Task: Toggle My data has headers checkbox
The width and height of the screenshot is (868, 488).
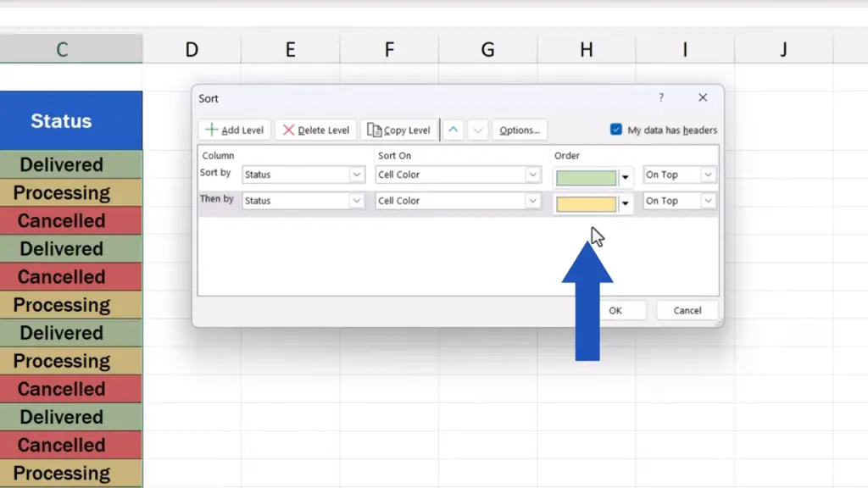Action: [x=616, y=130]
